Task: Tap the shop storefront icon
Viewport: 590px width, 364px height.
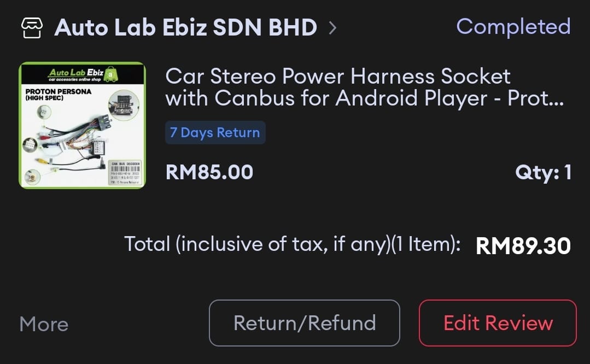Action: 32,28
